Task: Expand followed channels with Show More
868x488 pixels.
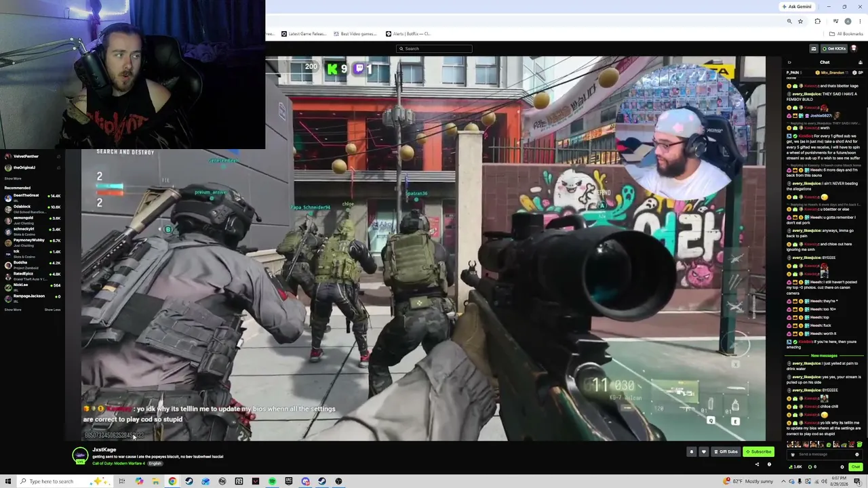Action: coord(13,179)
